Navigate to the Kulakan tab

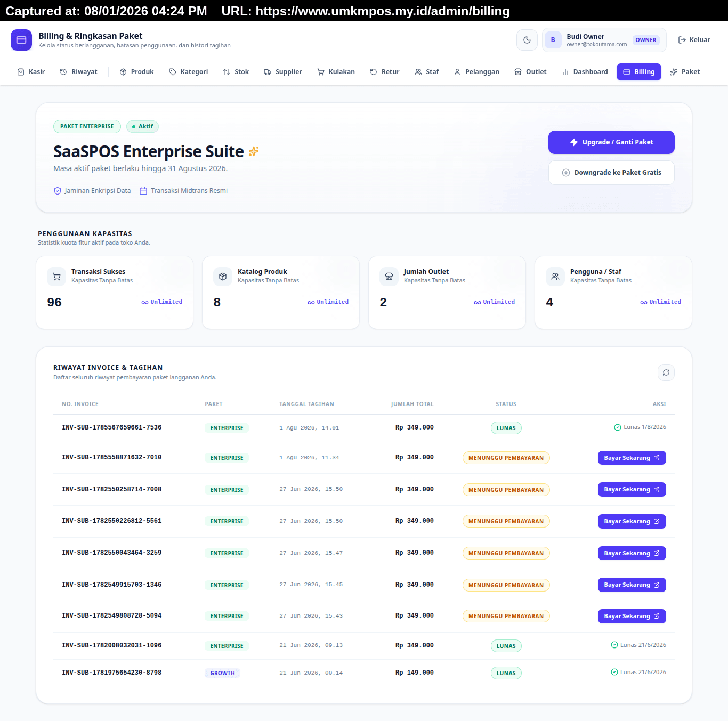click(336, 72)
